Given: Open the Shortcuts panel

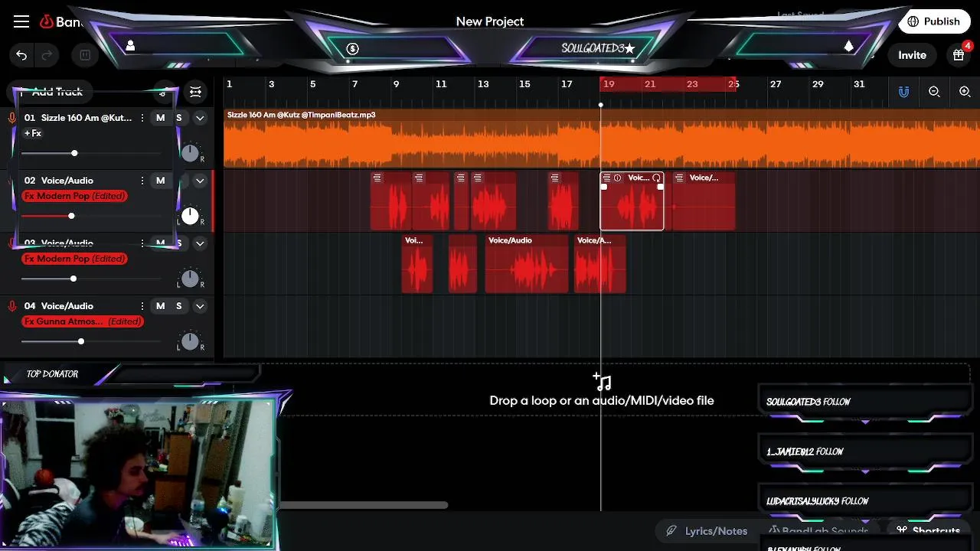Looking at the screenshot, I should tap(929, 530).
